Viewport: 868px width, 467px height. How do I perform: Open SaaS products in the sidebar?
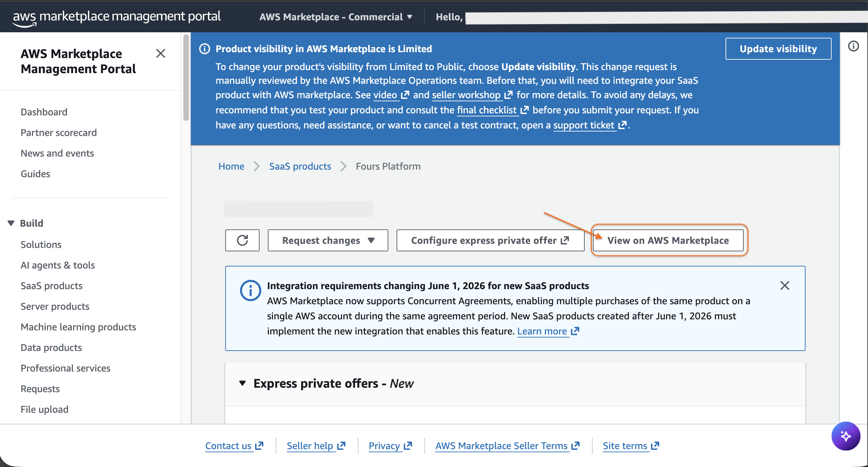[x=52, y=286]
